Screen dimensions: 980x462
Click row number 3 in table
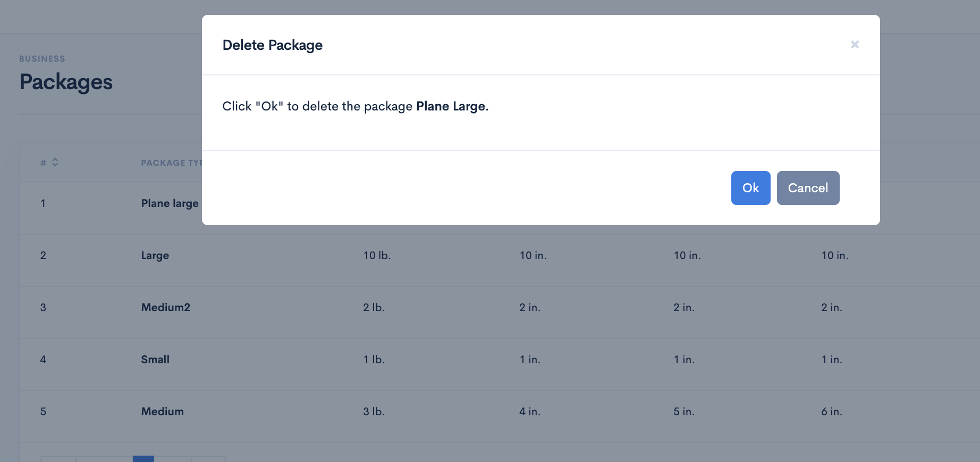pos(43,307)
